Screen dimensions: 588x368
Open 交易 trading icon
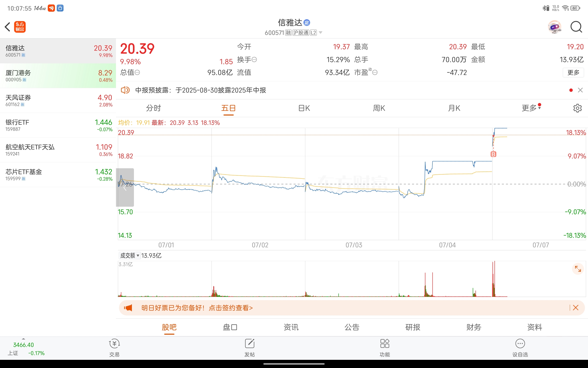click(x=115, y=348)
